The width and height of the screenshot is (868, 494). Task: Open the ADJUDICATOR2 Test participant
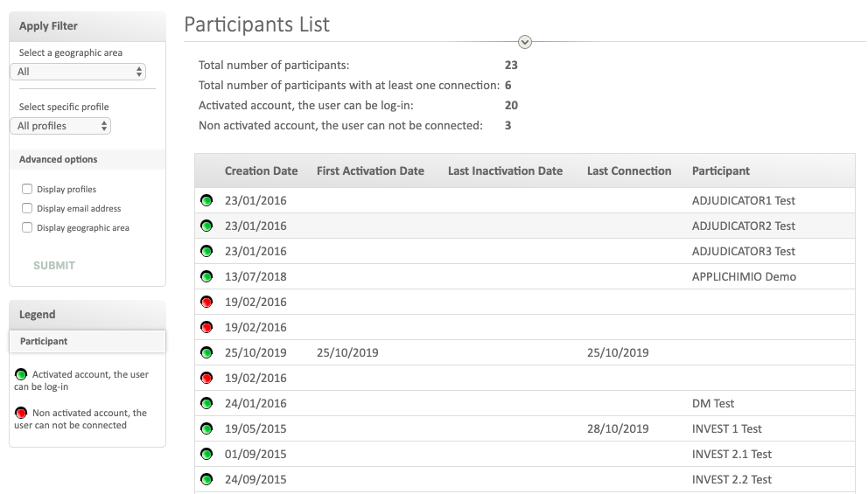(x=743, y=226)
